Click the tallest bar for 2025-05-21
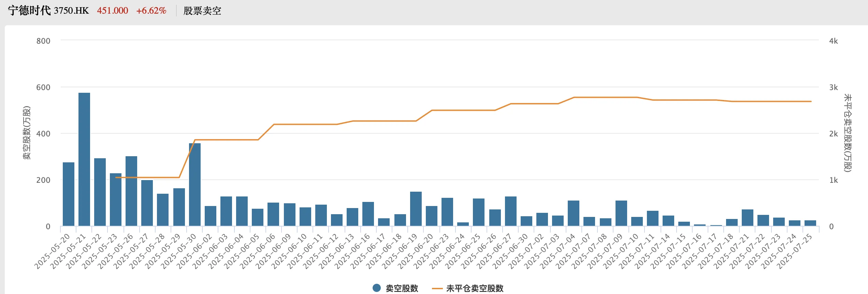 (84, 159)
